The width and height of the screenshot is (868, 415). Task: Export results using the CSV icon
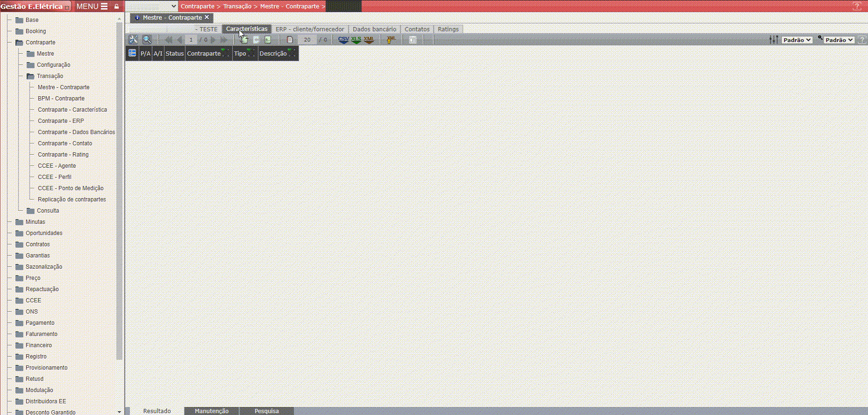coord(343,40)
